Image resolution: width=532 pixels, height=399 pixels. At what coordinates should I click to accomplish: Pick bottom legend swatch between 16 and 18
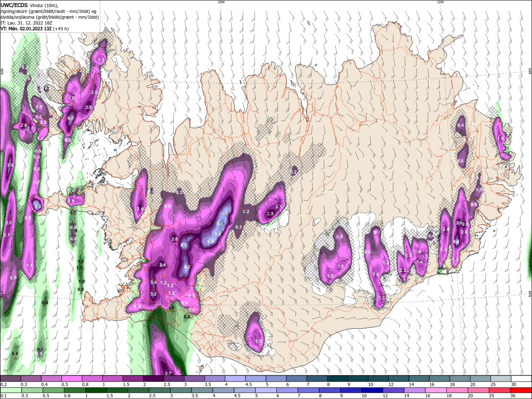[436, 390]
